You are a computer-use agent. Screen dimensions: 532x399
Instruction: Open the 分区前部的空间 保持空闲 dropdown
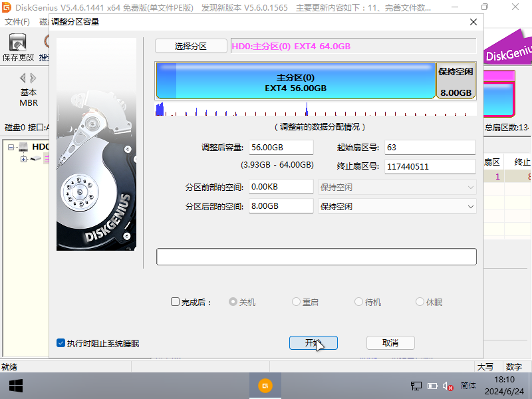pos(397,187)
